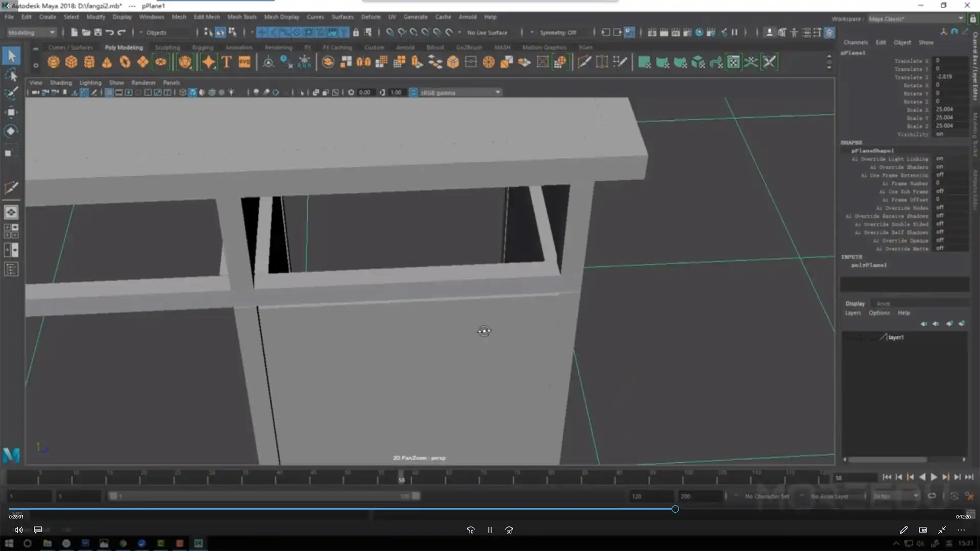980x551 pixels.
Task: Select the Type tool on the shelf
Action: [227, 62]
